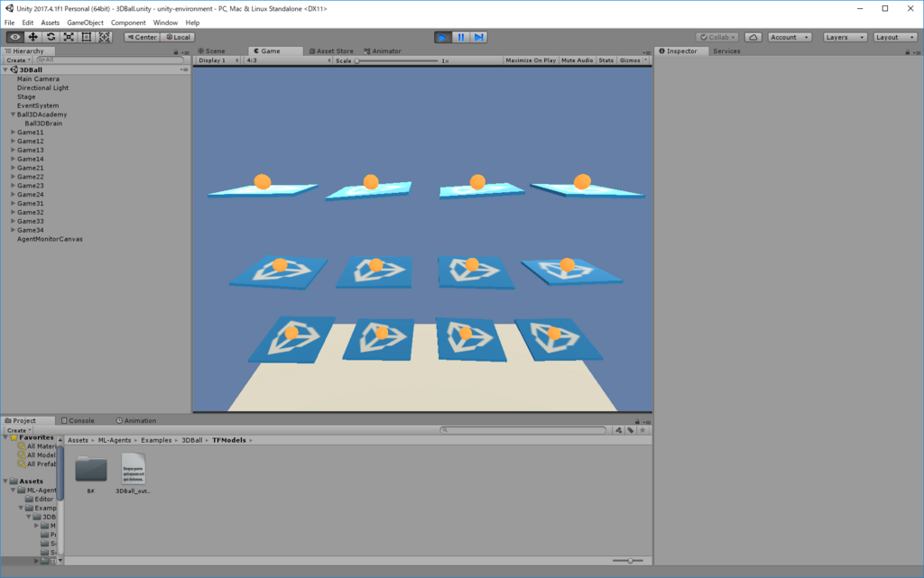
Task: Click the search-by-label filter icon in Project
Action: pos(631,430)
